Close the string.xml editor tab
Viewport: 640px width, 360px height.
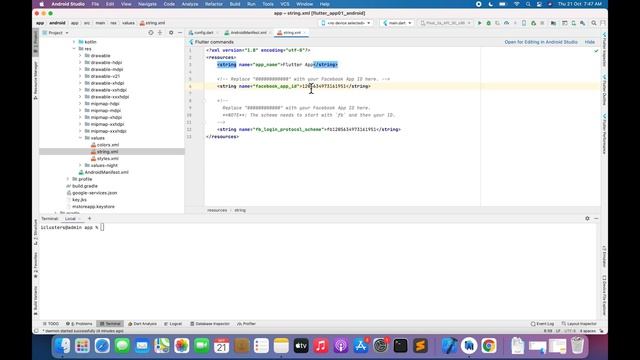[x=304, y=33]
